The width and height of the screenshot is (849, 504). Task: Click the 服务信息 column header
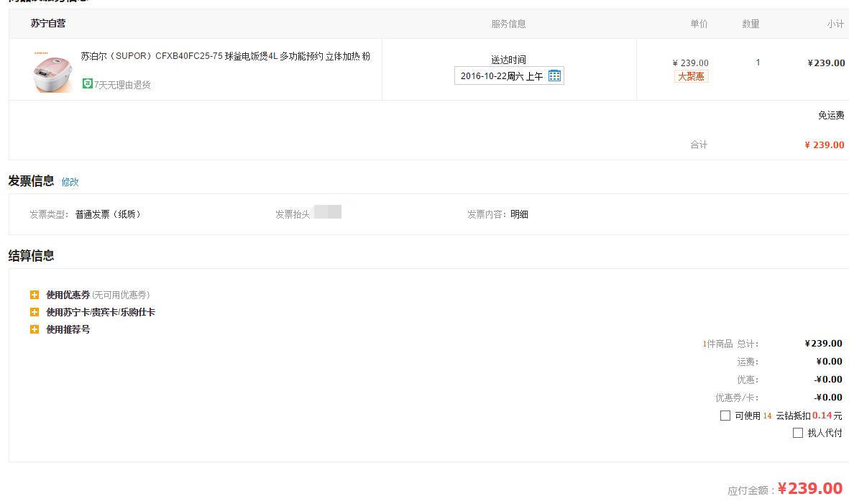coord(508,24)
